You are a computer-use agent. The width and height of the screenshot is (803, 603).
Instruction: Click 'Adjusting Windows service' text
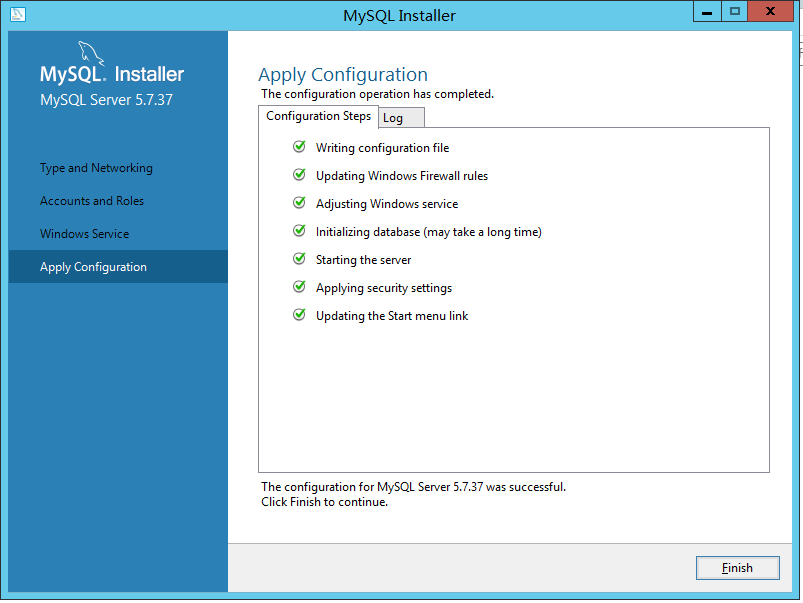[x=387, y=204]
